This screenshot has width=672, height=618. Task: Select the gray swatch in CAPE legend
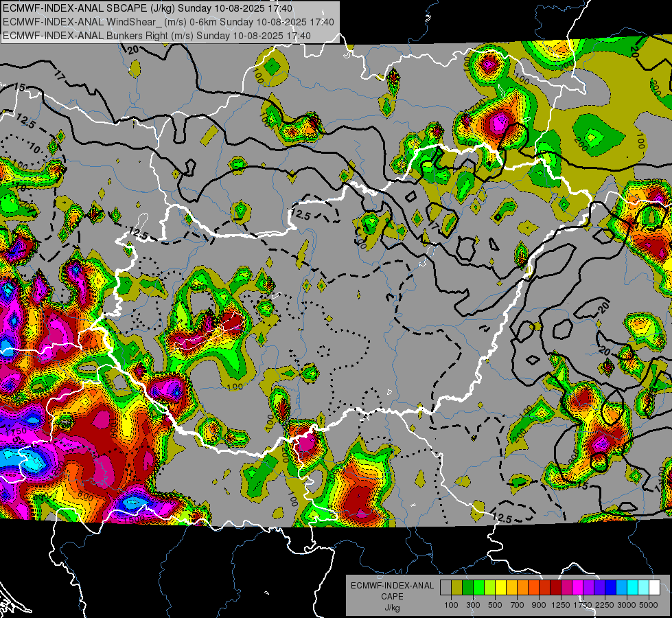tap(445, 587)
